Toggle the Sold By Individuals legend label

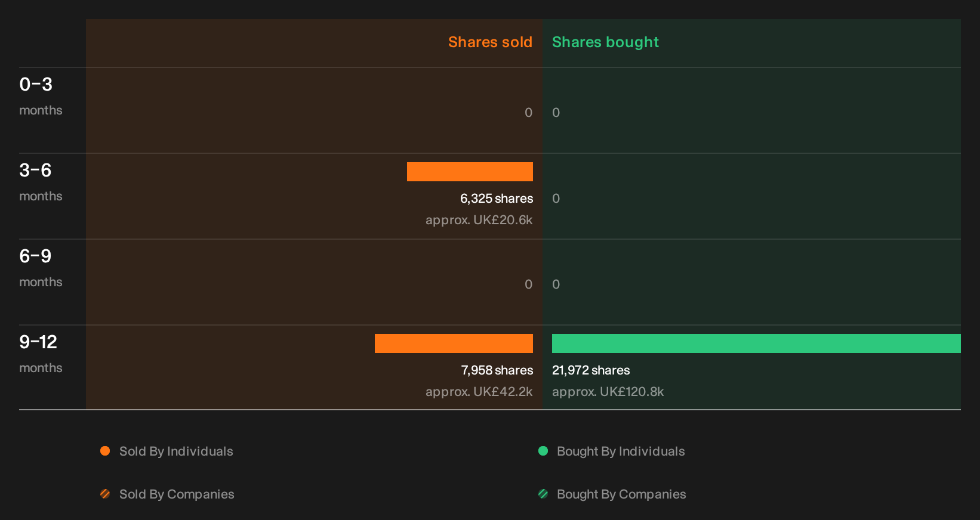click(x=176, y=451)
